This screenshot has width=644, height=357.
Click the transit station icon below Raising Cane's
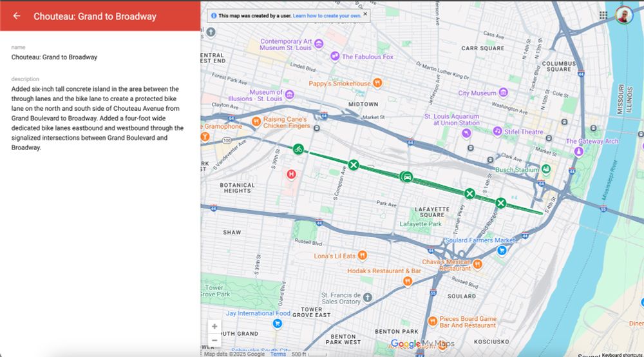(x=317, y=129)
